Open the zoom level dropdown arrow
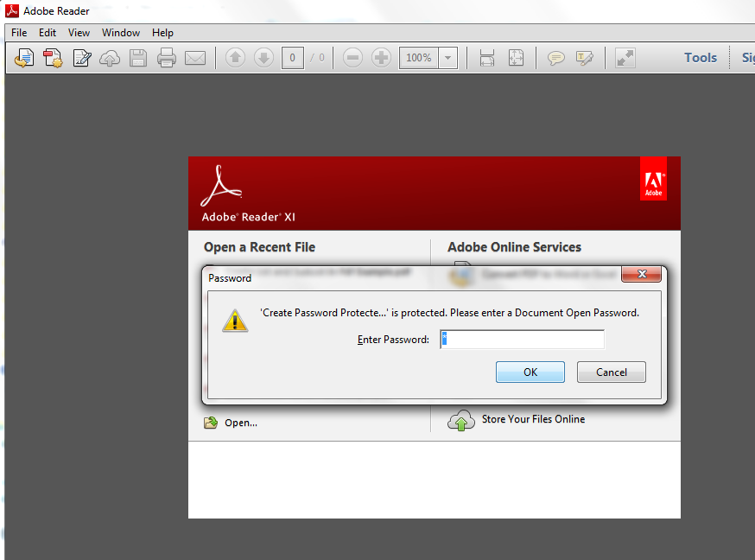 click(447, 58)
